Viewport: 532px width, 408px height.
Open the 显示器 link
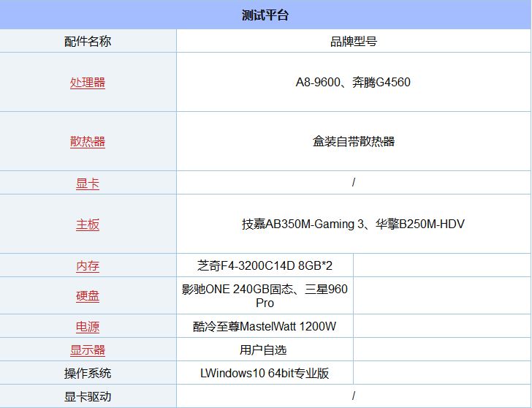point(88,350)
